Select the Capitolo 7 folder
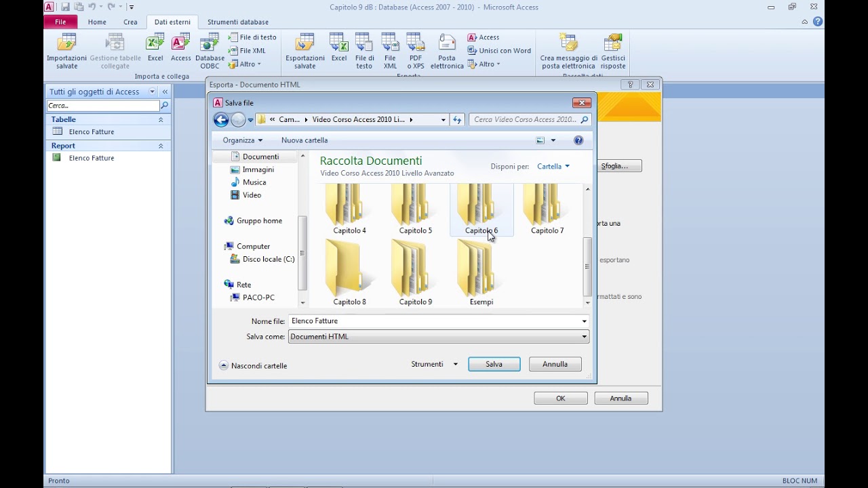The width and height of the screenshot is (868, 488). (x=547, y=211)
